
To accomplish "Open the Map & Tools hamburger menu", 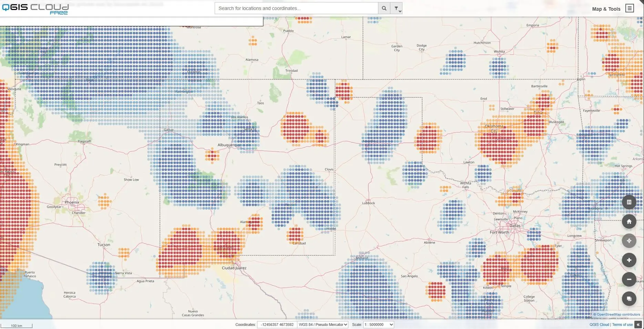I will point(630,8).
